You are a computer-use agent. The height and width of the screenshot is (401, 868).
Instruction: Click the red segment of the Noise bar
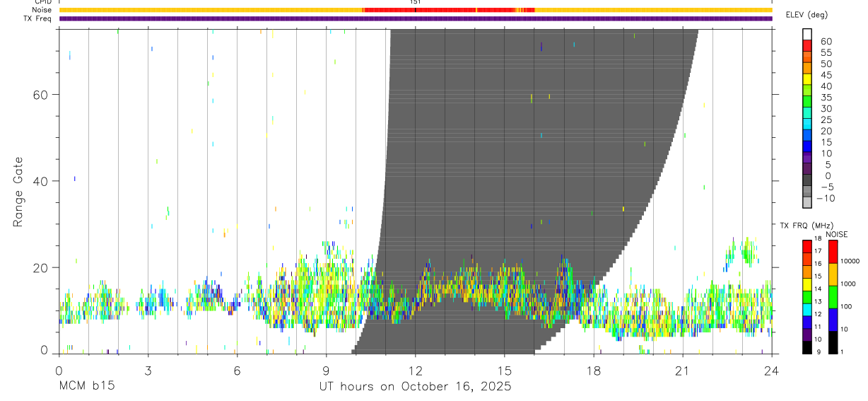pyautogui.click(x=449, y=10)
